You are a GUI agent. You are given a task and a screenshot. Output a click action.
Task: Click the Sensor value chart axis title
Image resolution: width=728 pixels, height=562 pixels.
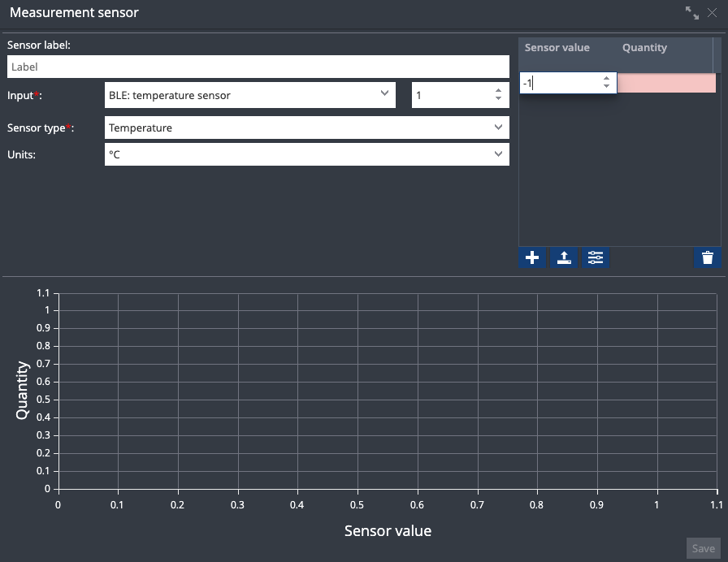tap(388, 531)
